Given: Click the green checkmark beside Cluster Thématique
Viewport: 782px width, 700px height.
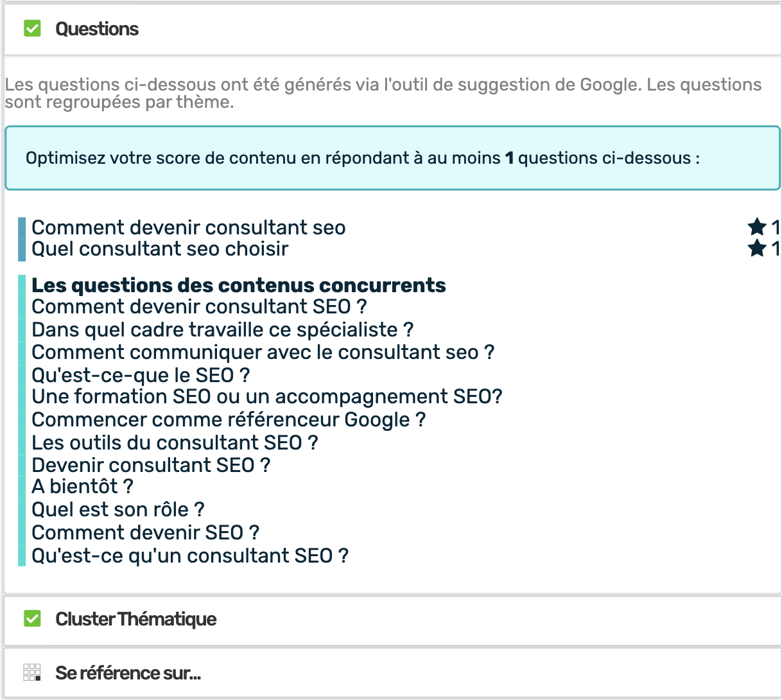Looking at the screenshot, I should pyautogui.click(x=32, y=619).
